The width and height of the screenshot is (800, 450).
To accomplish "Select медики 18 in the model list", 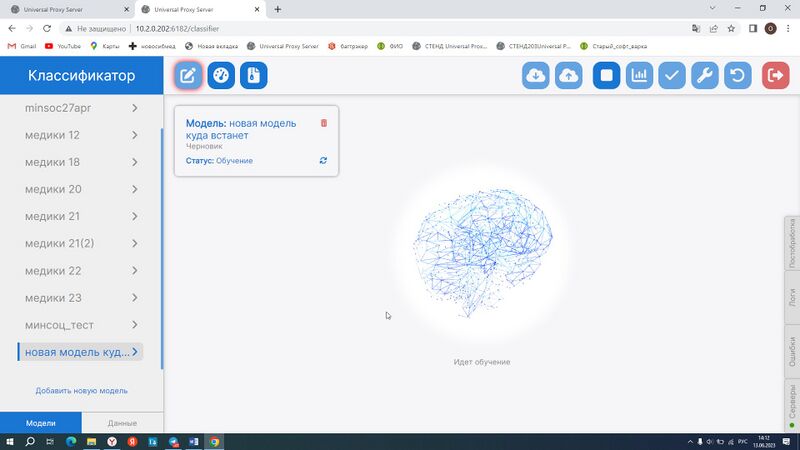I will [x=52, y=162].
